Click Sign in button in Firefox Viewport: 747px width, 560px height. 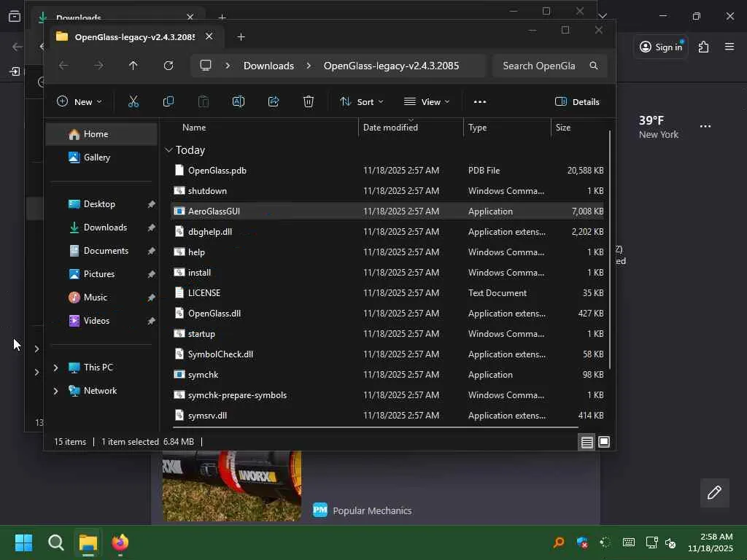(x=661, y=47)
